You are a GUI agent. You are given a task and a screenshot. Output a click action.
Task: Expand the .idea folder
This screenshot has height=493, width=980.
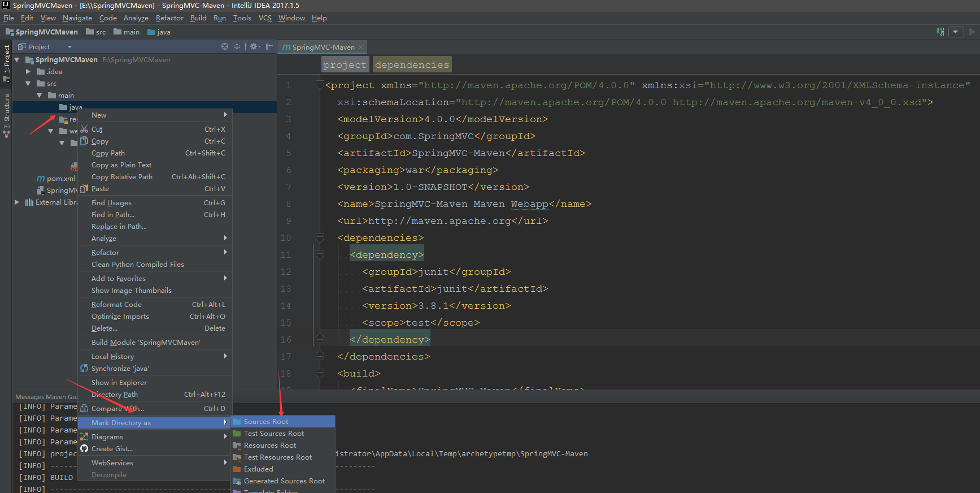click(28, 72)
